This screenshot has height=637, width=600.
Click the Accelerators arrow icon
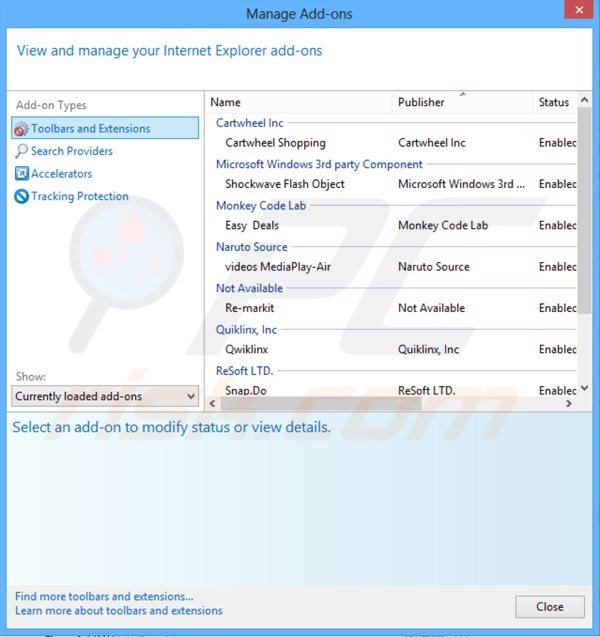[21, 173]
